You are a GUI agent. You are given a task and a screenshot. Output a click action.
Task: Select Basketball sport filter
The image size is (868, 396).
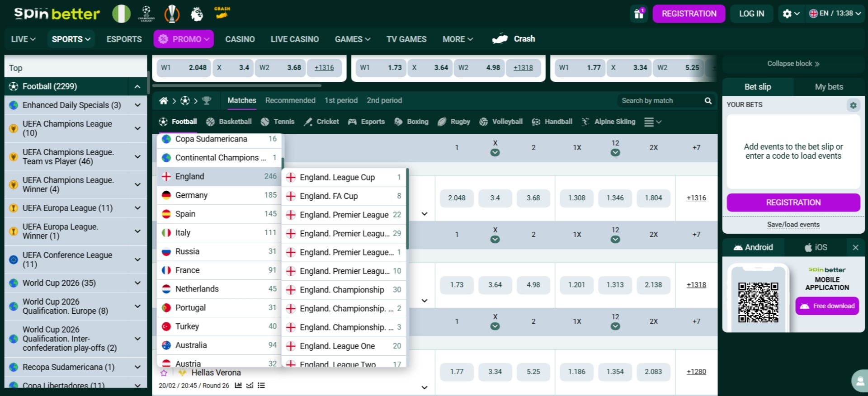click(229, 122)
